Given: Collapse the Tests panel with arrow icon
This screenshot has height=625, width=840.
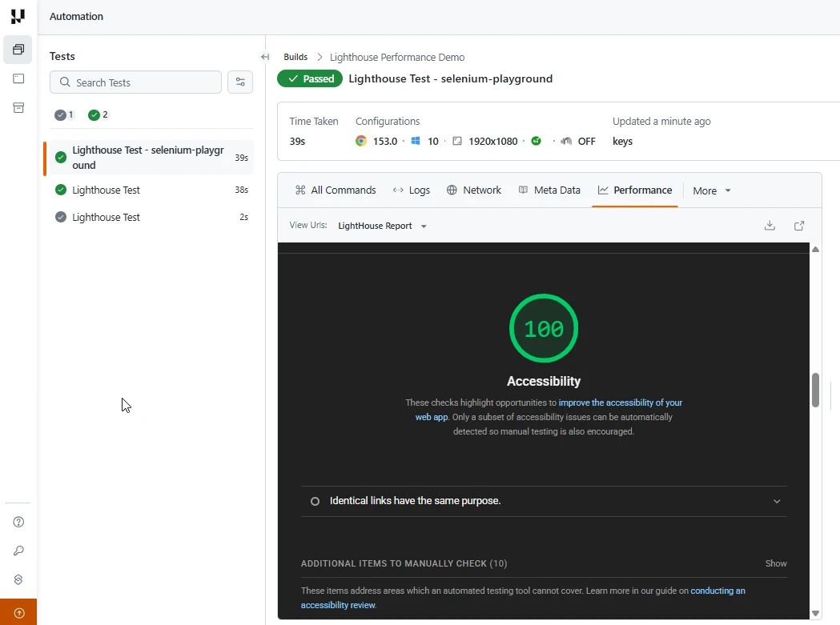Looking at the screenshot, I should pos(264,57).
